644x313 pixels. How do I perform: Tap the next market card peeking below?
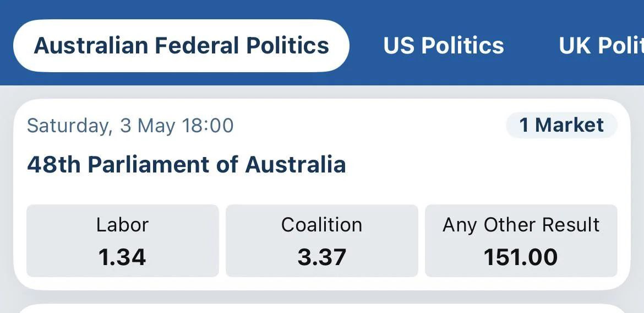(322, 308)
